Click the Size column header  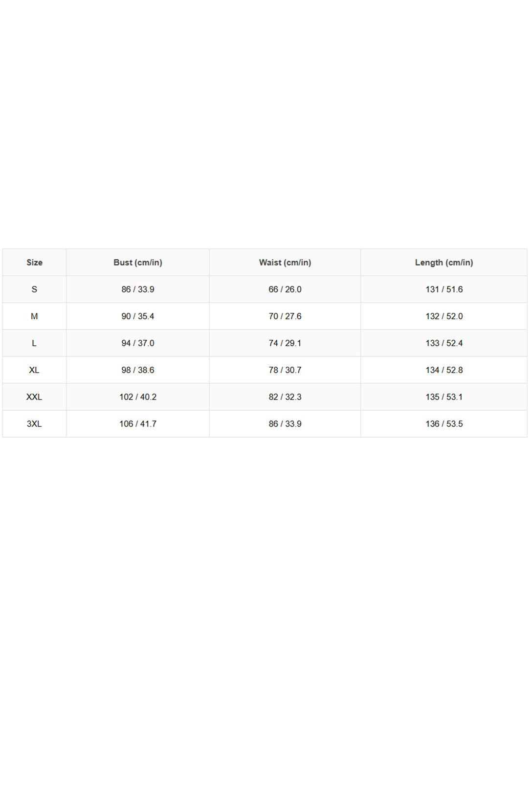pyautogui.click(x=34, y=263)
